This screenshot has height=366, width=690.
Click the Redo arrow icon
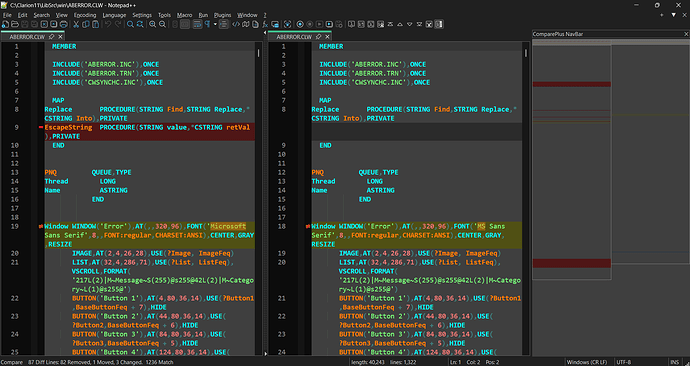[118, 24]
